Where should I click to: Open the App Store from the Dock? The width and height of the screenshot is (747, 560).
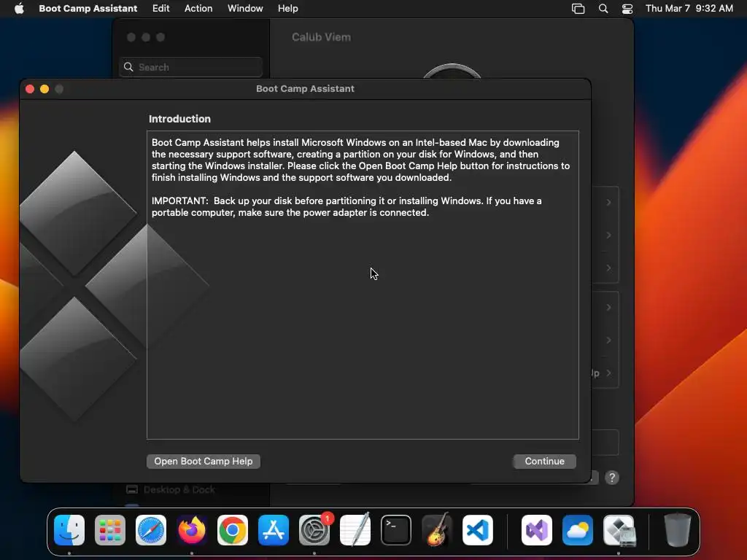pos(274,530)
